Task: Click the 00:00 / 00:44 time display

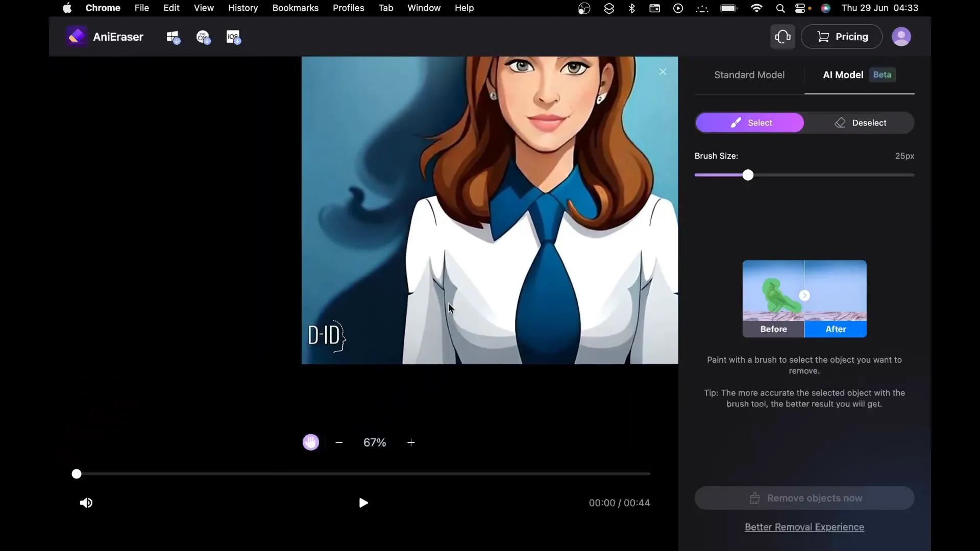Action: click(620, 503)
